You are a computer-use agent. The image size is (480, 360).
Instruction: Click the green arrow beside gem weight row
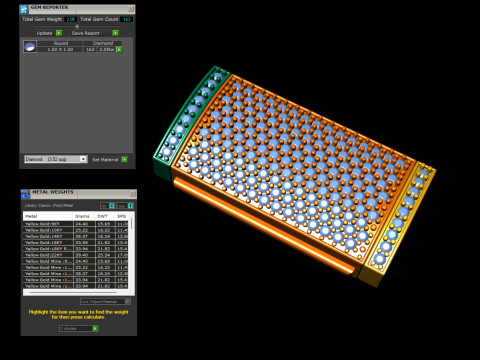tap(119, 49)
